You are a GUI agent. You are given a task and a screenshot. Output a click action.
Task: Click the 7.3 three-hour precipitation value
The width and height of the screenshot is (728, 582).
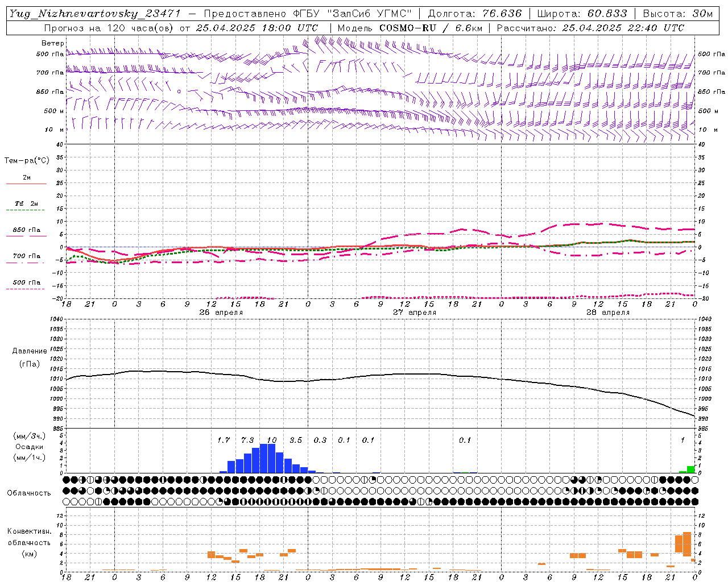(247, 440)
